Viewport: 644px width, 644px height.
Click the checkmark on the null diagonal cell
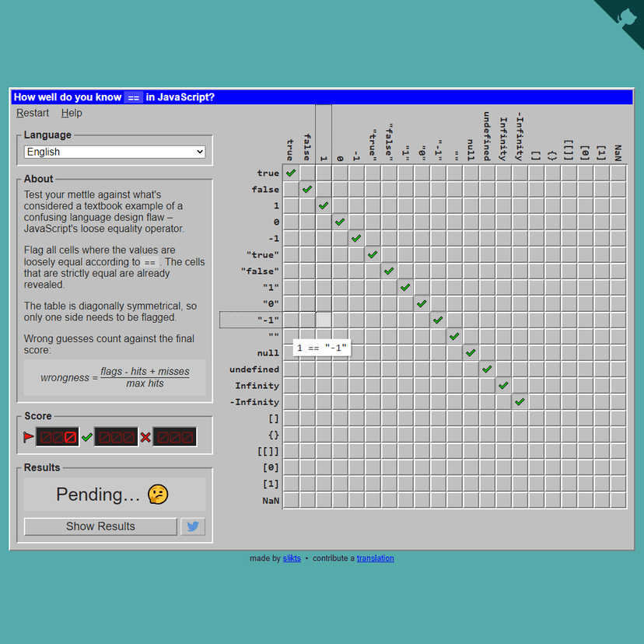[x=471, y=352]
